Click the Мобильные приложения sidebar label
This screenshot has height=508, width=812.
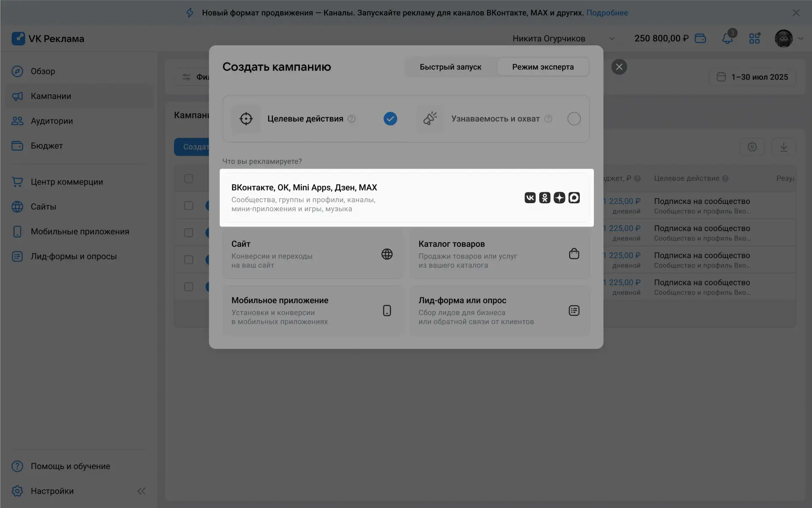coord(80,232)
